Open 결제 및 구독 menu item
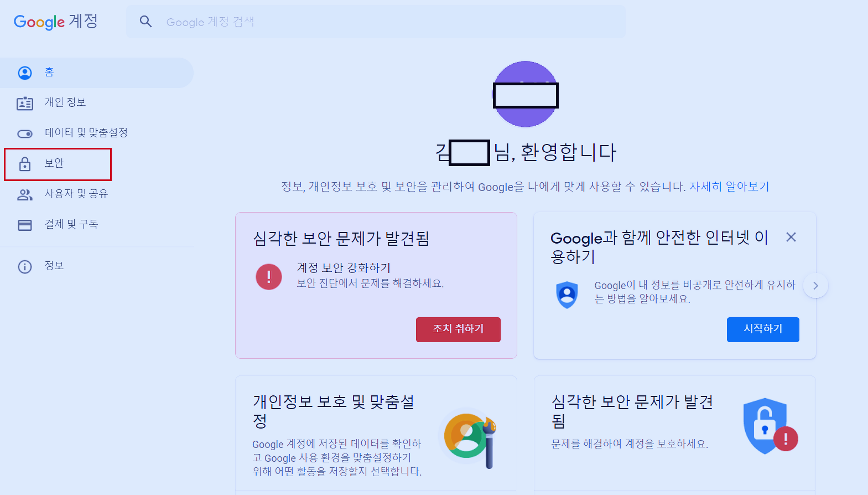 (96, 224)
